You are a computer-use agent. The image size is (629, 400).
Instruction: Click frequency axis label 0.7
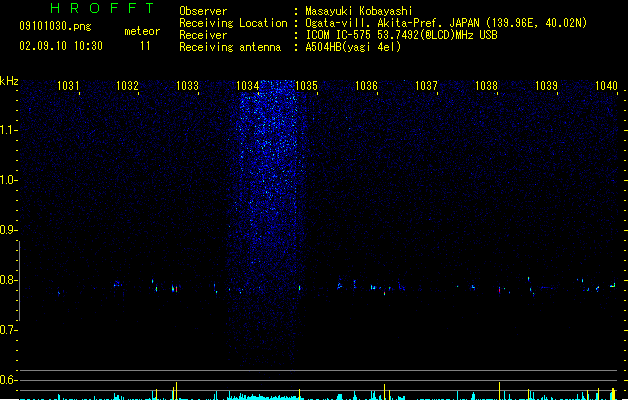click(x=8, y=330)
